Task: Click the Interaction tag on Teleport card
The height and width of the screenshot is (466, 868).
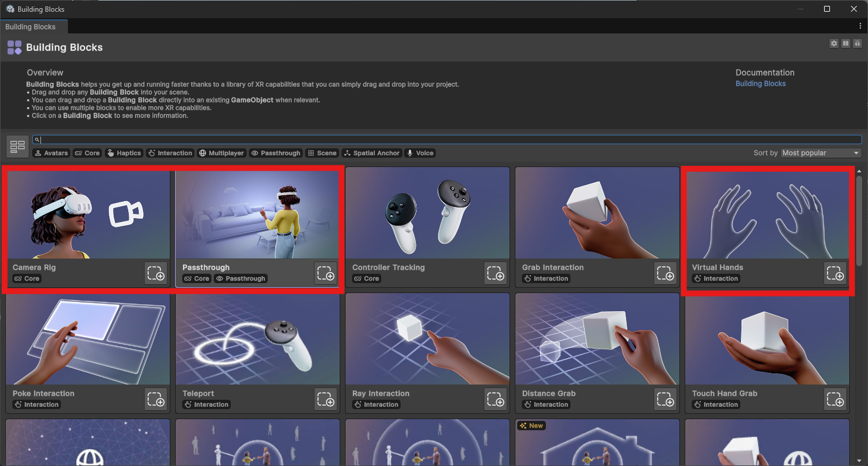Action: click(206, 404)
